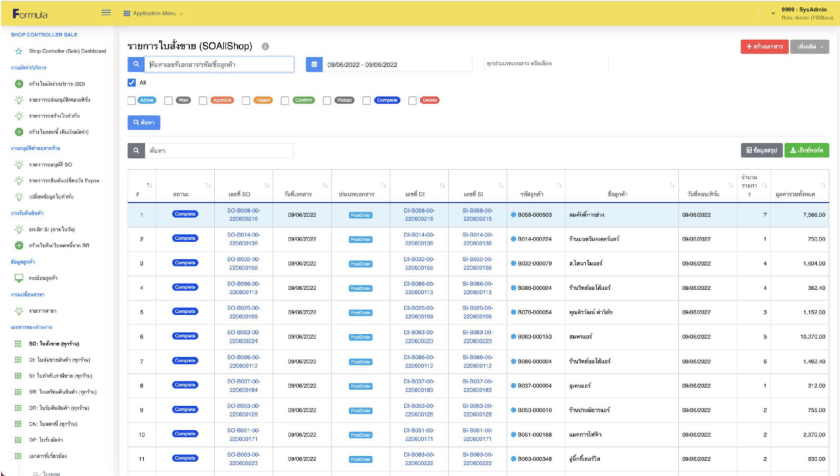Click the green plus icon above the SO approval section

point(19,132)
